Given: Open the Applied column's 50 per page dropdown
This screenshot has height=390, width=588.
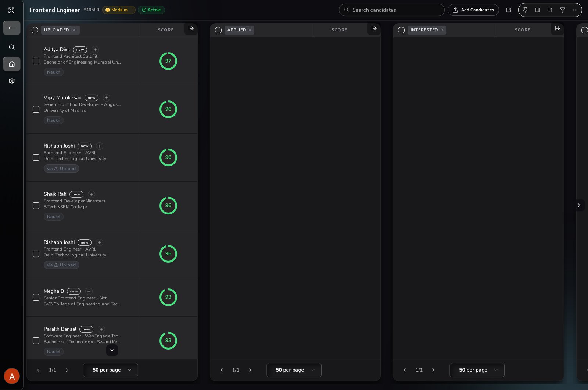Looking at the screenshot, I should click(x=294, y=370).
